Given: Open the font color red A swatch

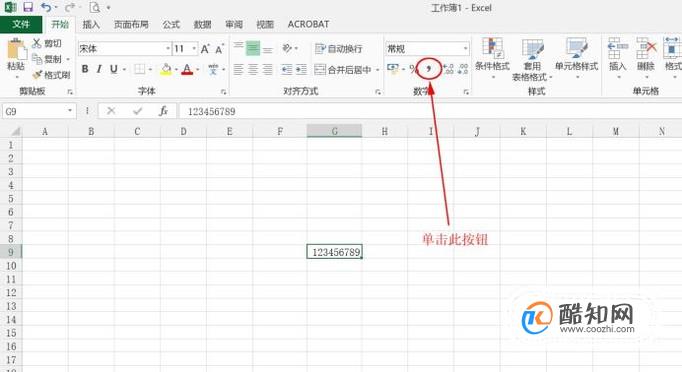Looking at the screenshot, I should (187, 69).
